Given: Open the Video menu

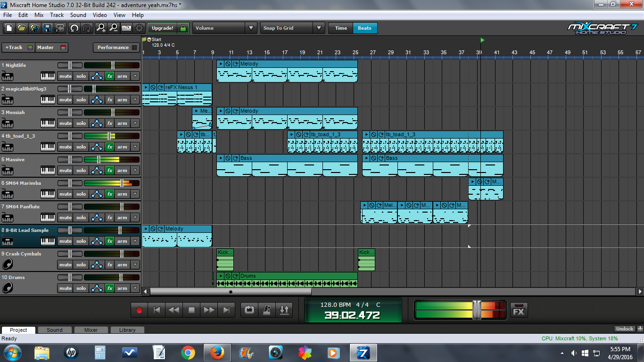Looking at the screenshot, I should (x=100, y=15).
